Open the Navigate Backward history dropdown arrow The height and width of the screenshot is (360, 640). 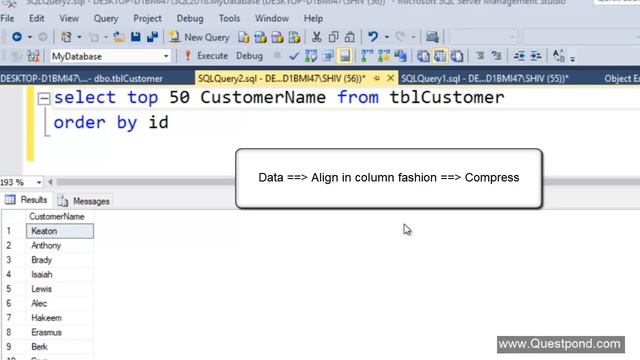[30, 37]
